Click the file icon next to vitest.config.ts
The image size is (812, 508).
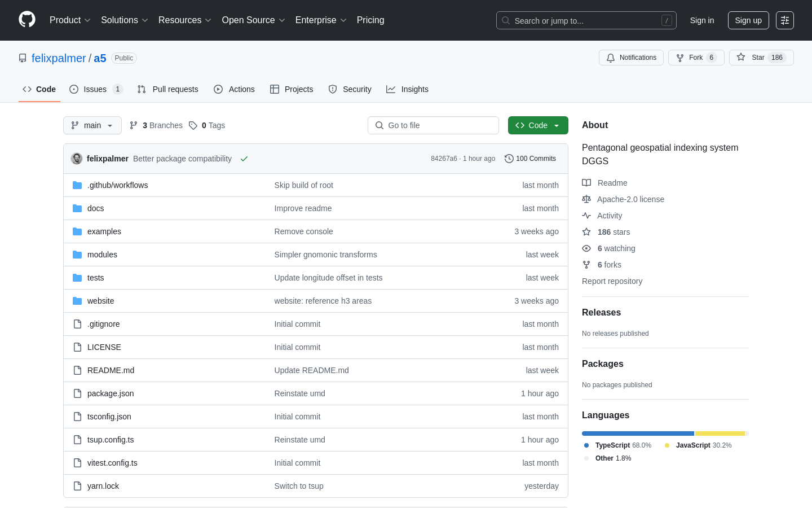77,463
